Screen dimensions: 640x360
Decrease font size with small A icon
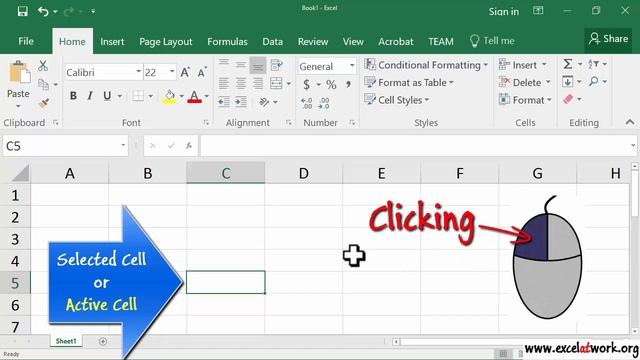[x=202, y=73]
